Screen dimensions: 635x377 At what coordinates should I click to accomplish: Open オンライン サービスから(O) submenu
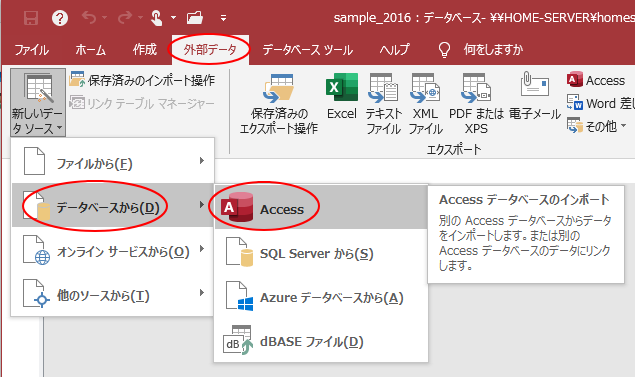[113, 249]
